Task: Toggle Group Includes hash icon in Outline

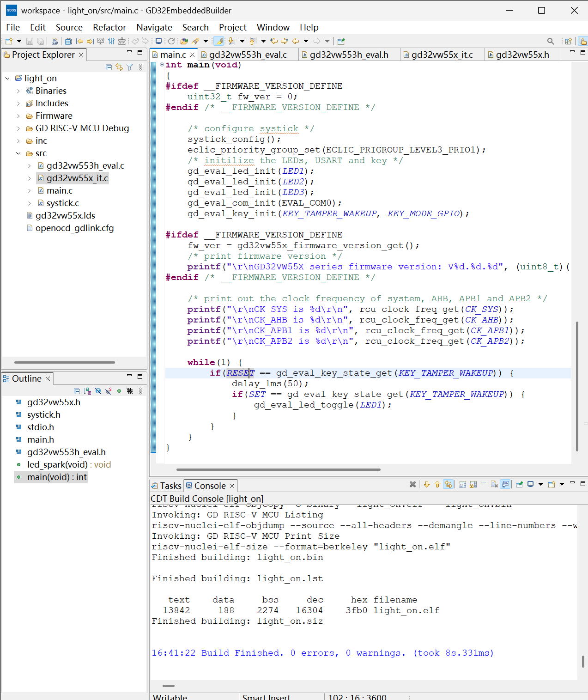Action: [x=130, y=391]
